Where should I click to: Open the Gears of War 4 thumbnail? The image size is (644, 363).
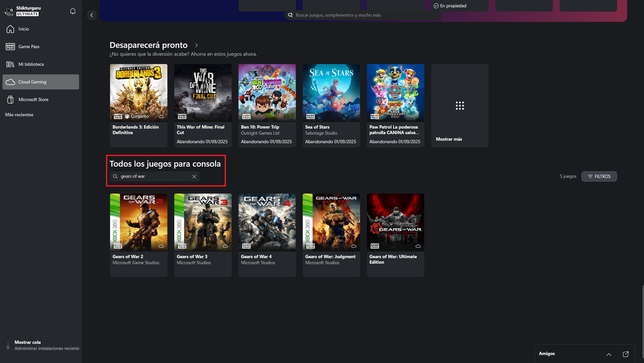pos(267,222)
